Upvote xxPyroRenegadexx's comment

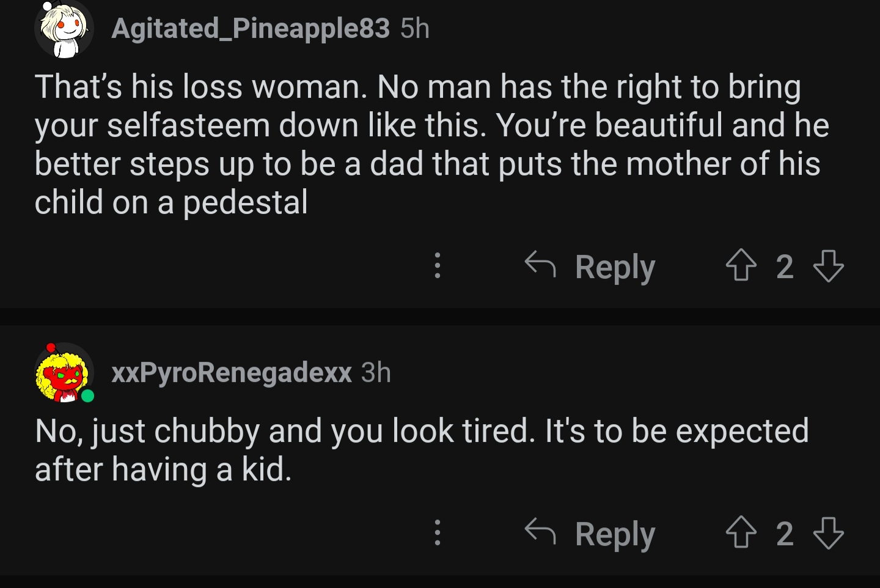[x=741, y=533]
